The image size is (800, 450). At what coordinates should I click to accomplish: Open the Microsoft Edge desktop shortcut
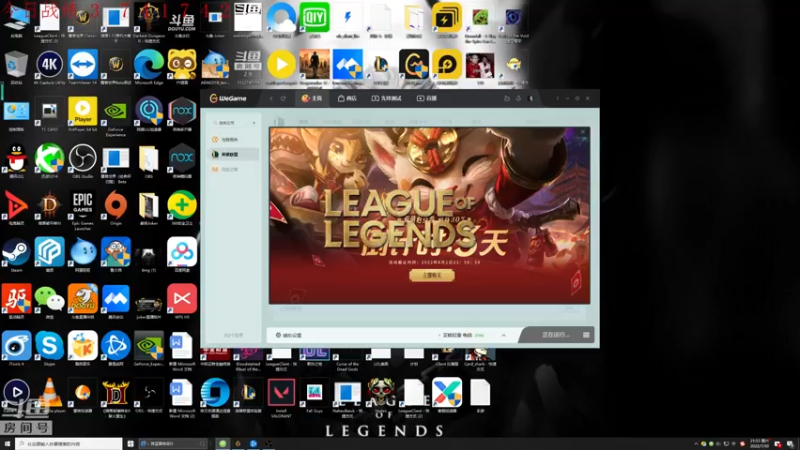tap(148, 65)
